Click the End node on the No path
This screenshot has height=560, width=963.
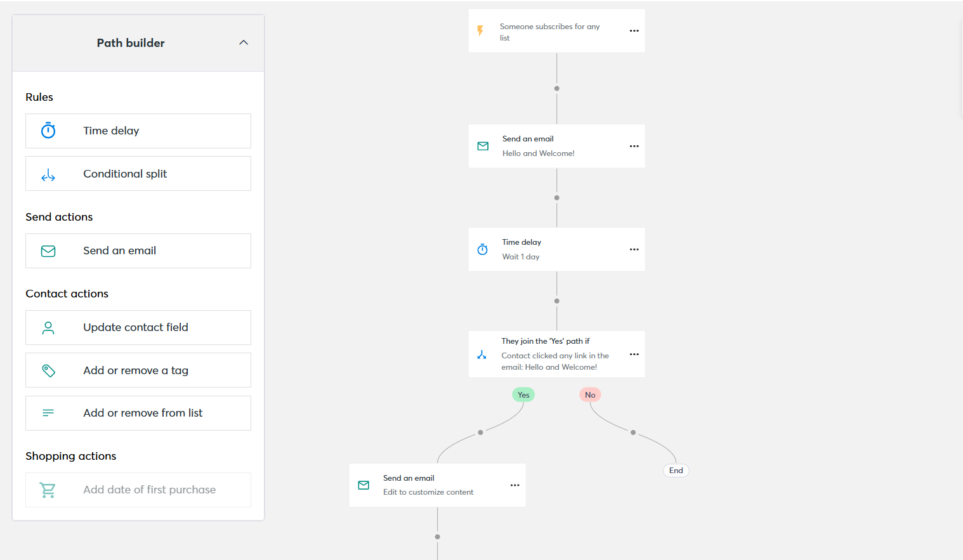click(x=676, y=470)
